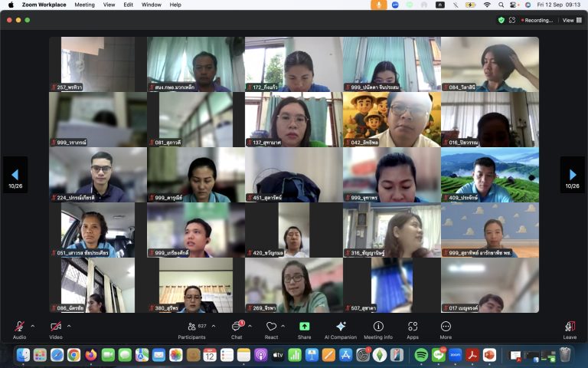Go to next gallery page with right arrow
588x368 pixels.
572,175
